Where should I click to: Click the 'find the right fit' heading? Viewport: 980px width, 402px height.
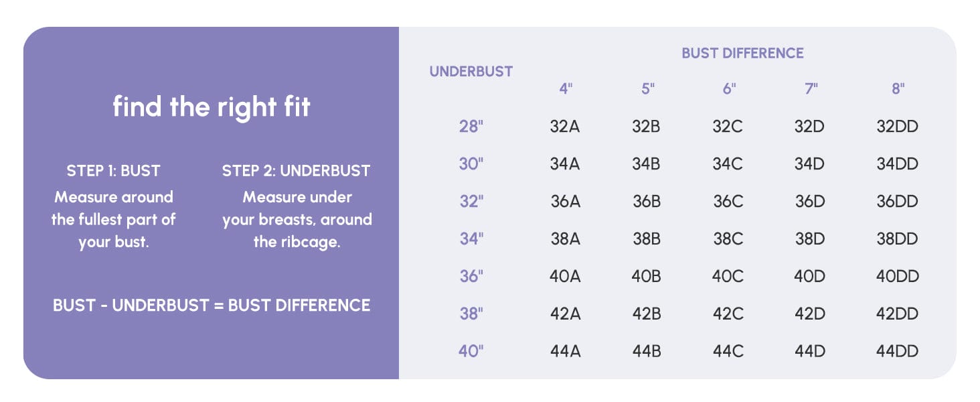click(x=212, y=107)
